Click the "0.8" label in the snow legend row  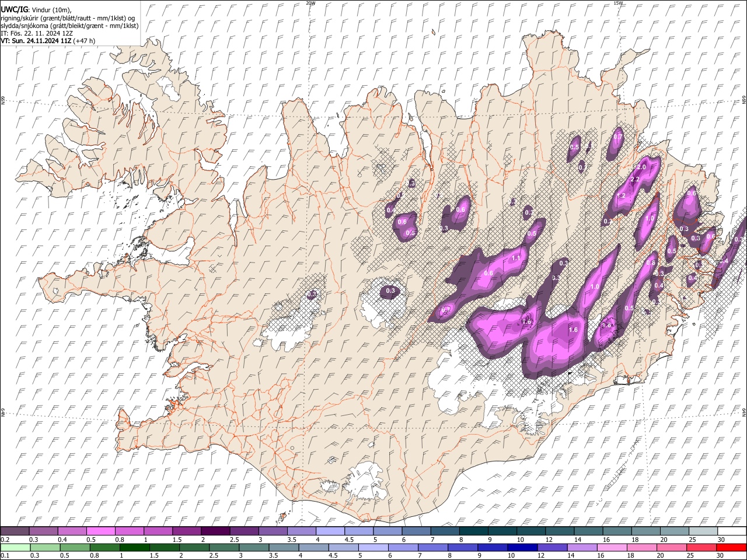(120, 540)
